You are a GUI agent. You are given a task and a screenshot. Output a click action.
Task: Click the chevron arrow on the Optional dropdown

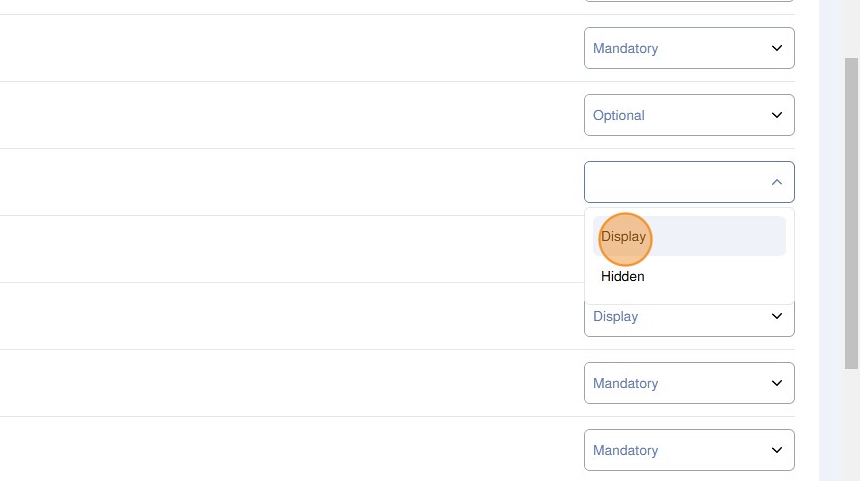pos(777,115)
